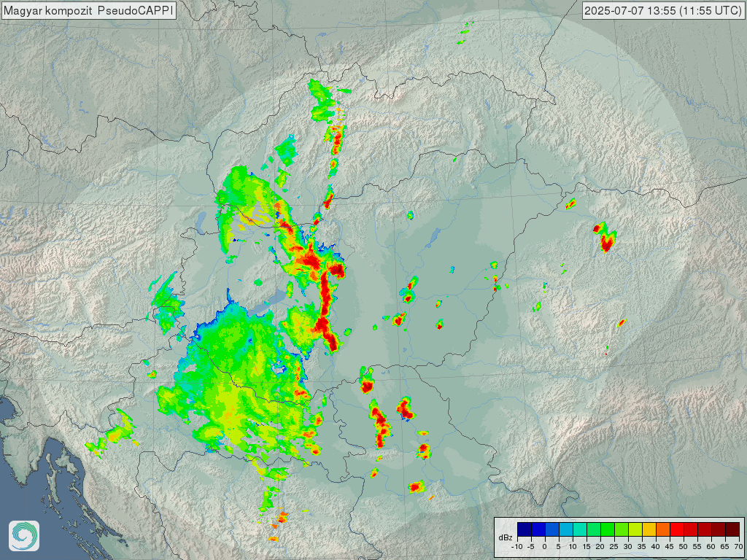The height and width of the screenshot is (560, 747).
Task: Click the '40' legend scale value
Action: pyautogui.click(x=656, y=547)
